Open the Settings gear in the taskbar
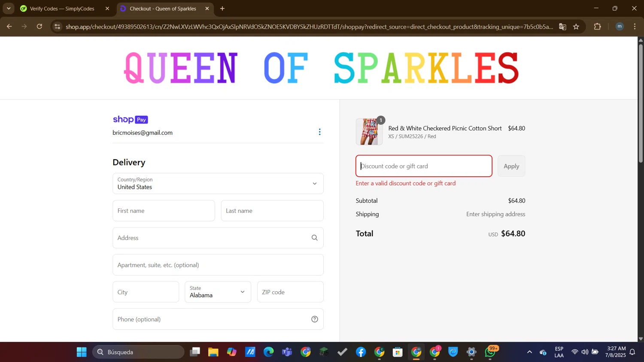 (x=471, y=352)
